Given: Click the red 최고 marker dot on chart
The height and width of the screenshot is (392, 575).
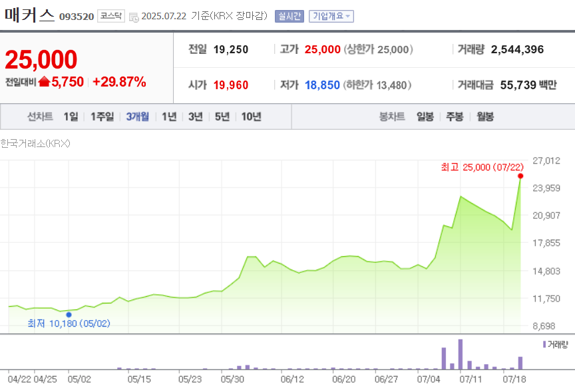Looking at the screenshot, I should coord(520,176).
